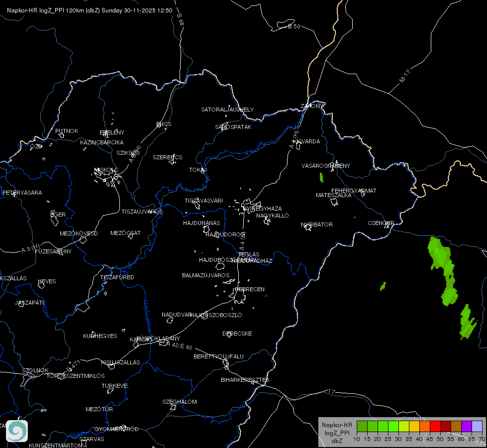487x448 pixels.
Task: Click the SZOLNOK label
Action: point(35,370)
